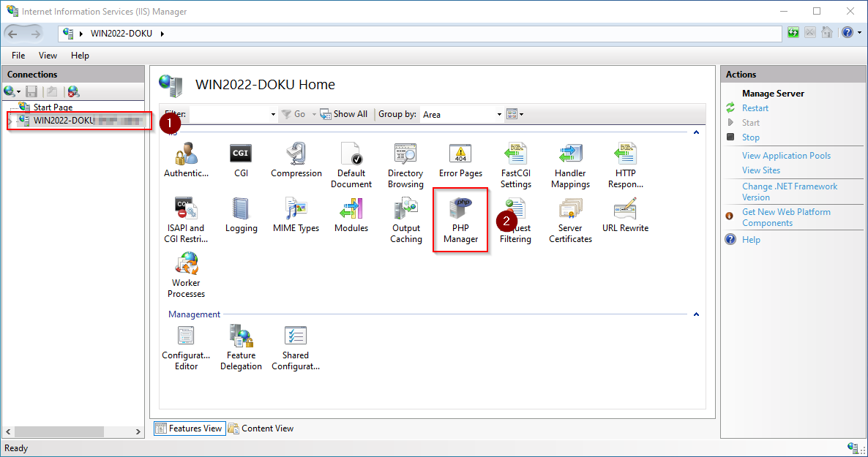Screen dimensions: 868x457
Task: Select Start Page in Connections tree
Action: (x=53, y=107)
